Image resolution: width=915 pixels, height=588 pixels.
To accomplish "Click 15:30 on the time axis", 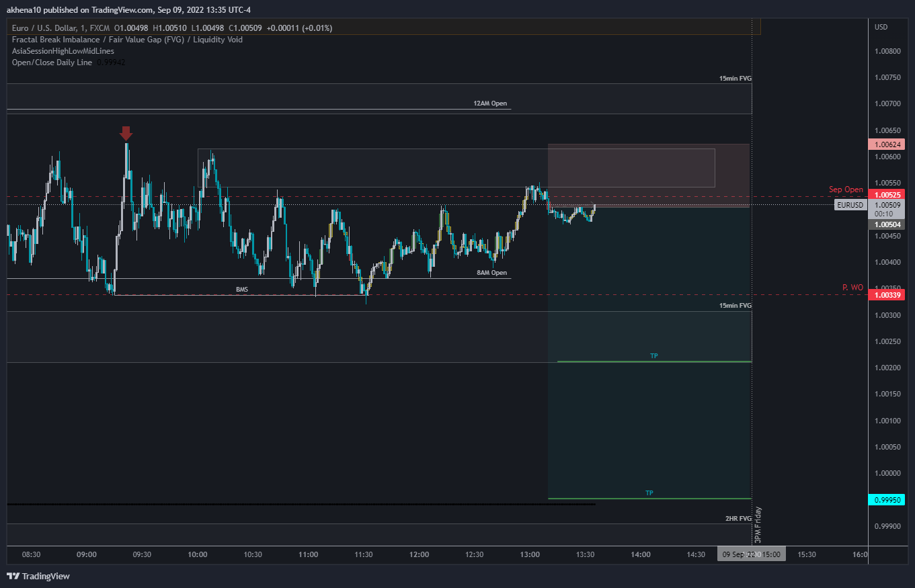I will click(807, 554).
